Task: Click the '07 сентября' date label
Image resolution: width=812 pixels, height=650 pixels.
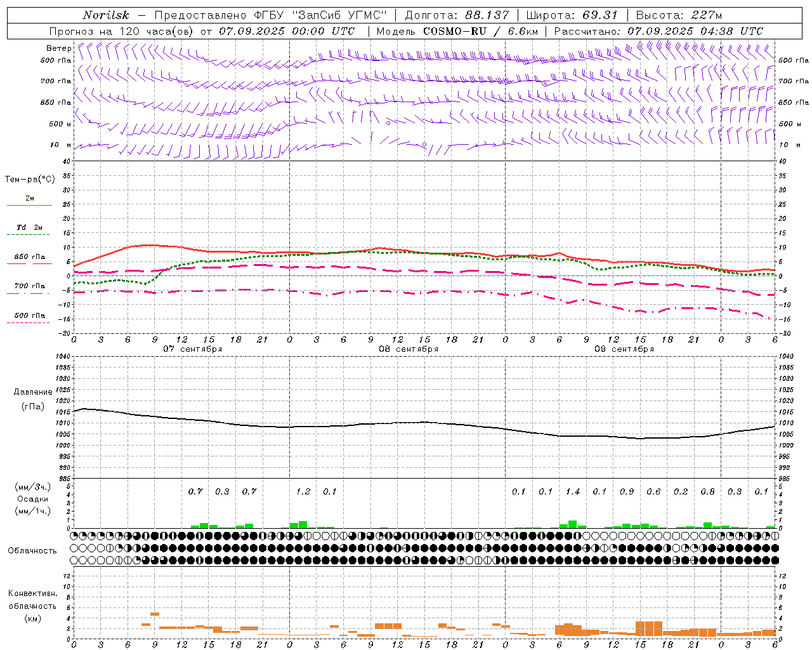Action: click(192, 349)
